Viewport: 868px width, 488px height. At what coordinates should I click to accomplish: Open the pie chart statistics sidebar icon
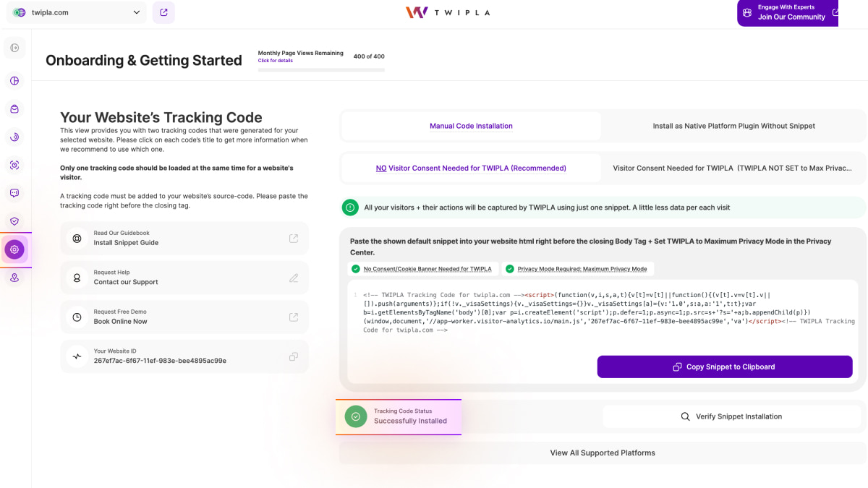click(x=14, y=80)
